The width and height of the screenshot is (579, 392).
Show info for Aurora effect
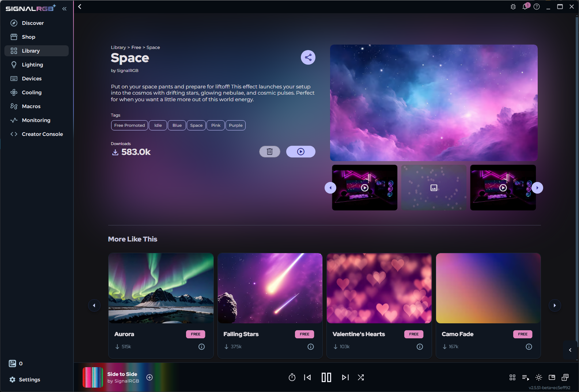click(x=201, y=347)
